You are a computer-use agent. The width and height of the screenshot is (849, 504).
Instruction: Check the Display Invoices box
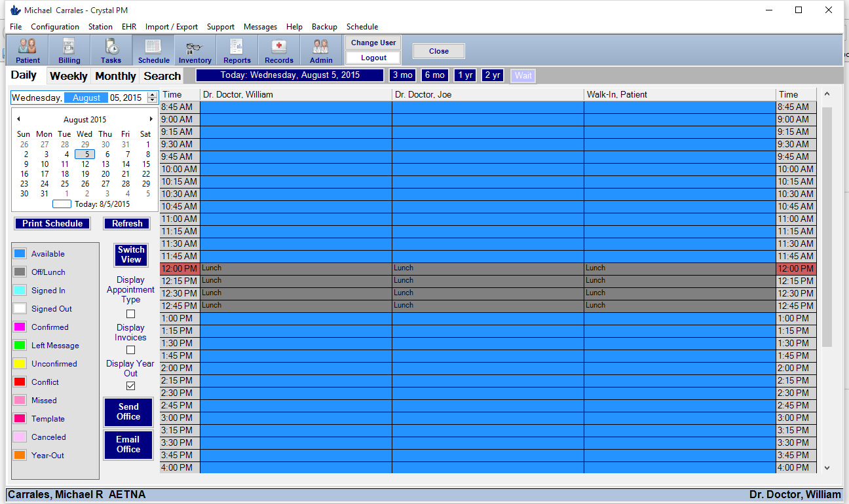(x=130, y=350)
